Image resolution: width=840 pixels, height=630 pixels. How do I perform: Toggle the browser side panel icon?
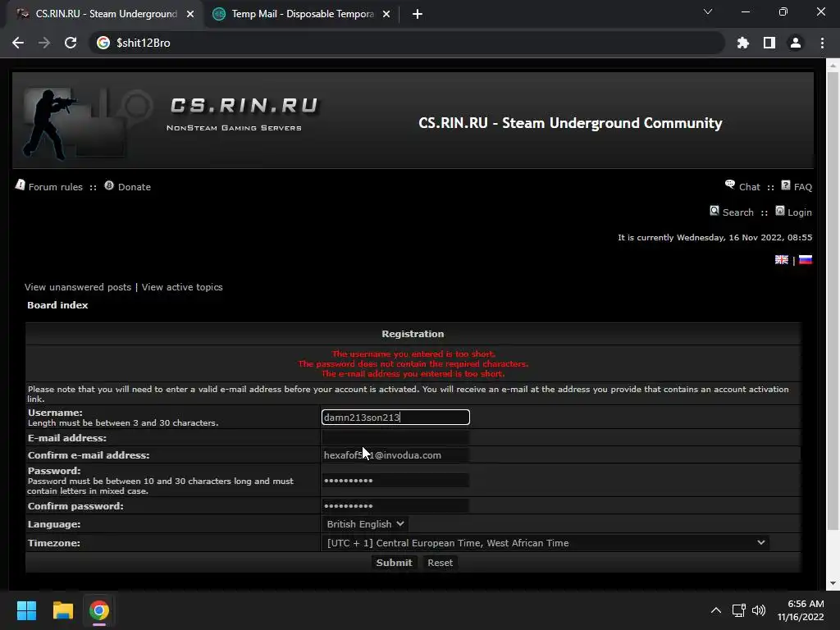pyautogui.click(x=769, y=43)
